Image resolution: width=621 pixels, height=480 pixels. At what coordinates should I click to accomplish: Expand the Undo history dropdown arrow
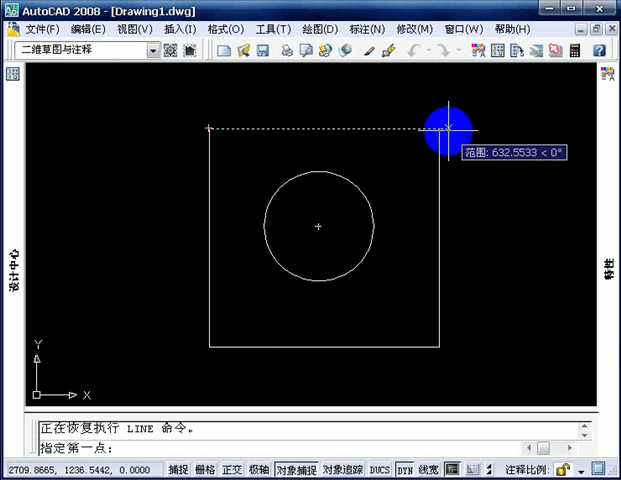pyautogui.click(x=429, y=50)
